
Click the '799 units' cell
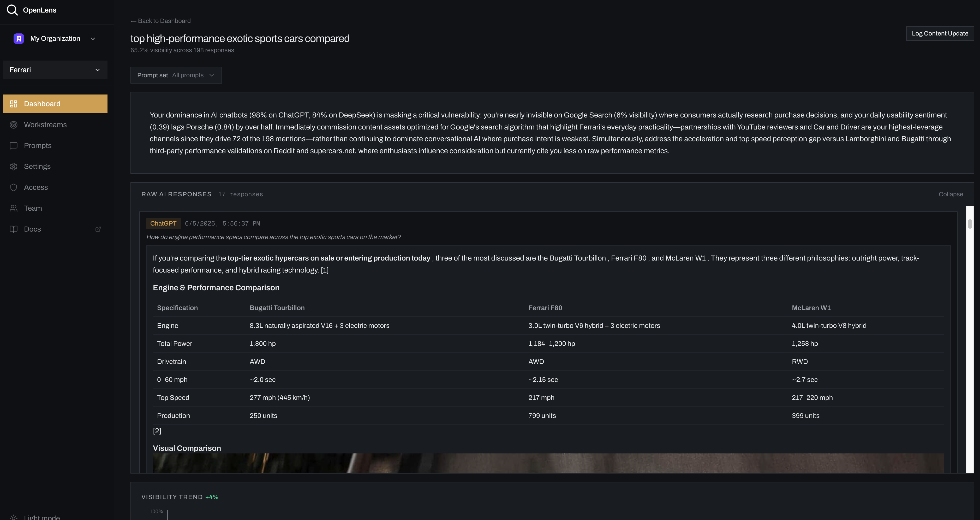pos(542,416)
